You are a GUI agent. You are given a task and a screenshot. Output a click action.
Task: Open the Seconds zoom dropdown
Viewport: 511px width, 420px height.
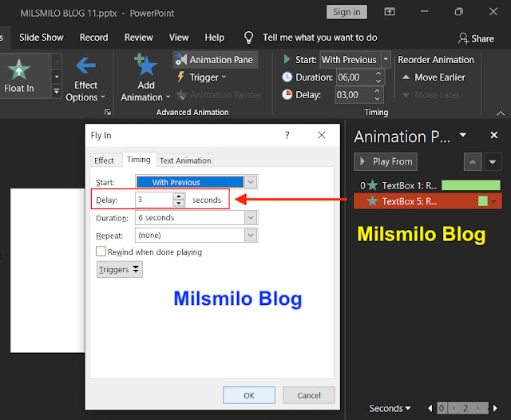390,408
